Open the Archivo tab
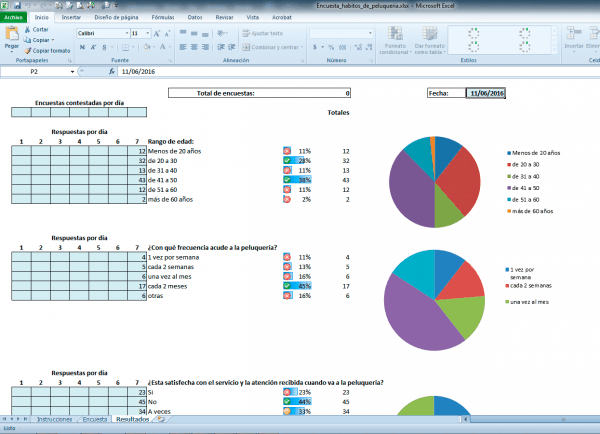The image size is (600, 434). pyautogui.click(x=13, y=17)
